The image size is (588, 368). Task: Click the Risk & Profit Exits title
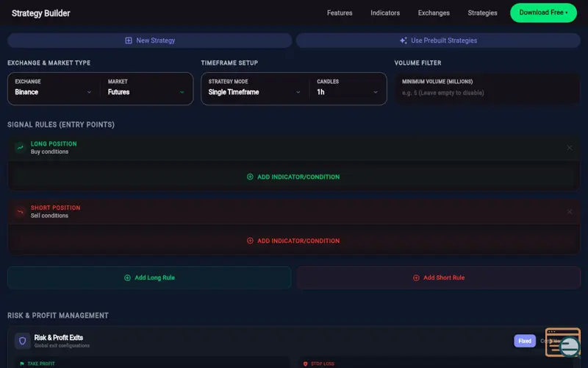[x=59, y=338]
